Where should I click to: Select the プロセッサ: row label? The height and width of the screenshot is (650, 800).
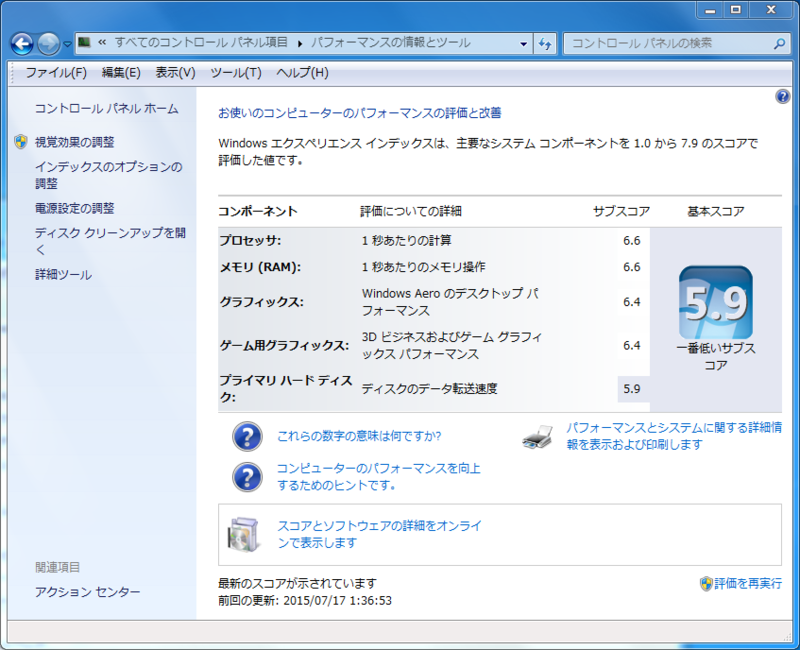click(x=250, y=240)
